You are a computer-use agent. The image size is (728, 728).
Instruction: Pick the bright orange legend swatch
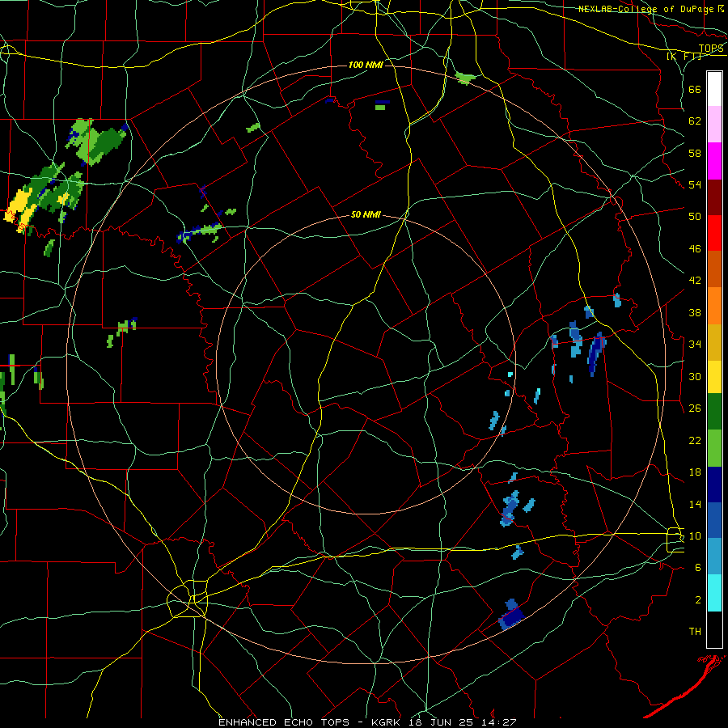714,306
